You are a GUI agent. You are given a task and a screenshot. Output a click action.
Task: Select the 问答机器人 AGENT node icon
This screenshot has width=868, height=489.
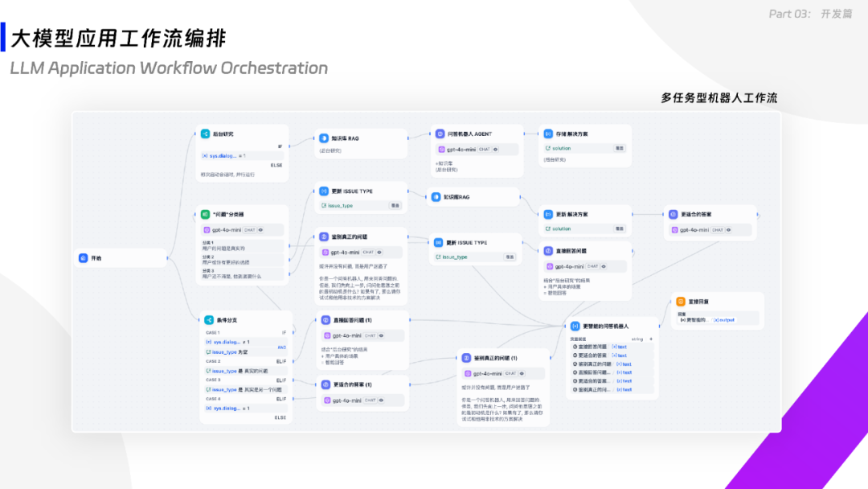pos(440,134)
